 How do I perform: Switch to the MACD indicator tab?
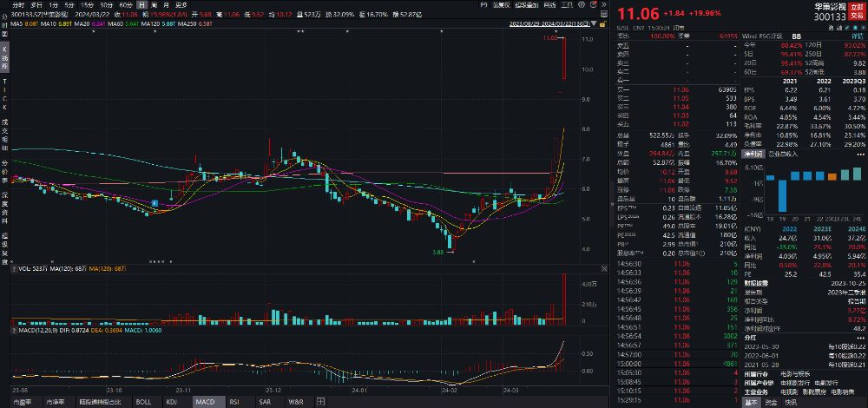pyautogui.click(x=204, y=402)
